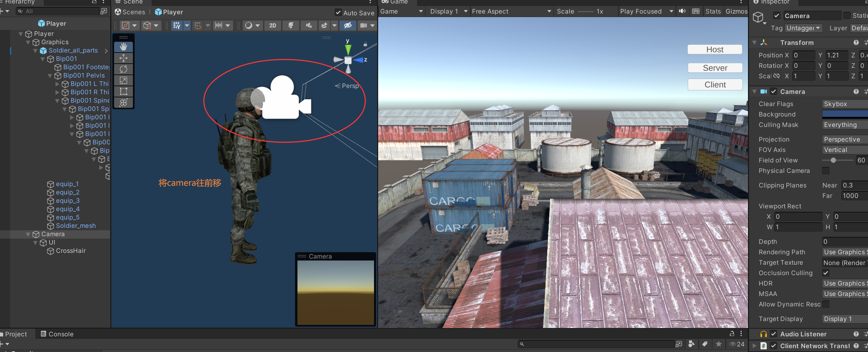
Task: Open the Play Focused dropdown
Action: tap(647, 11)
